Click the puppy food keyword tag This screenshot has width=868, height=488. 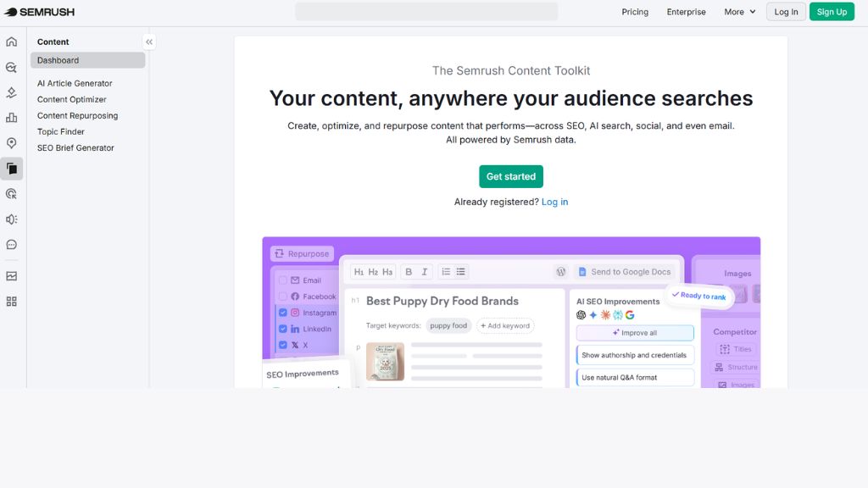(448, 326)
